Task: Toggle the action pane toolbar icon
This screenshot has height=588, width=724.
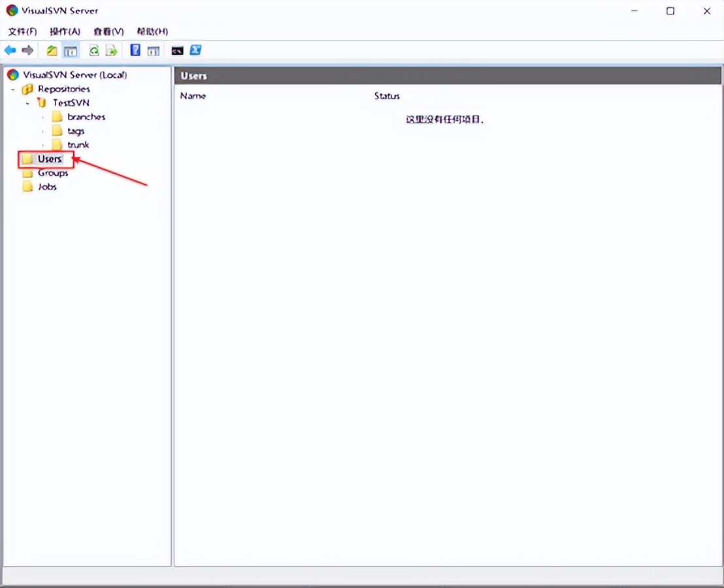Action: (153, 50)
